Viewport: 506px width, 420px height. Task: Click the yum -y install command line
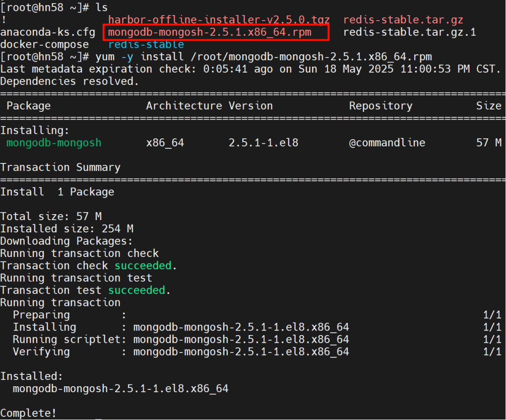point(216,57)
